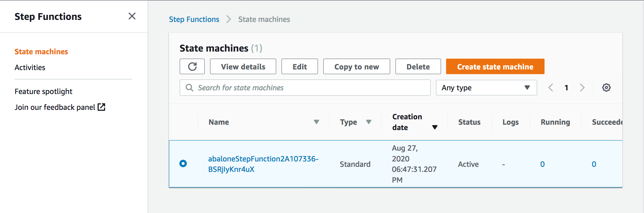644x213 pixels.
Task: Open the Any type filter dropdown
Action: pos(486,88)
